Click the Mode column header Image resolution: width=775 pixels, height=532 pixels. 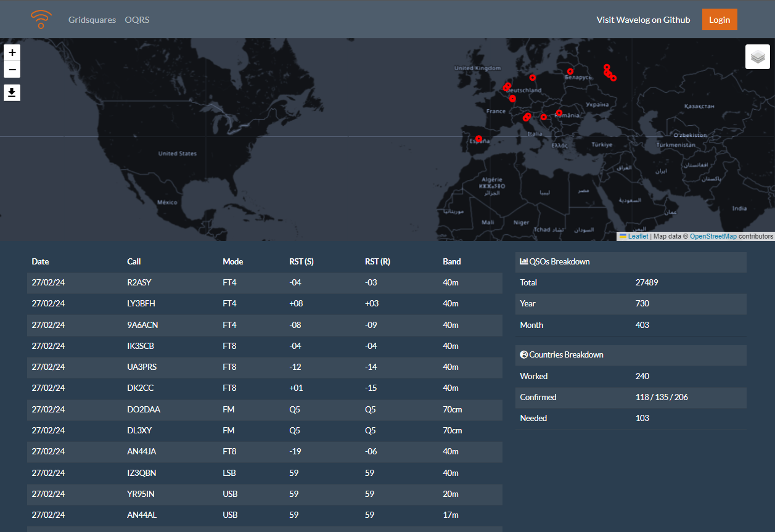pos(233,261)
